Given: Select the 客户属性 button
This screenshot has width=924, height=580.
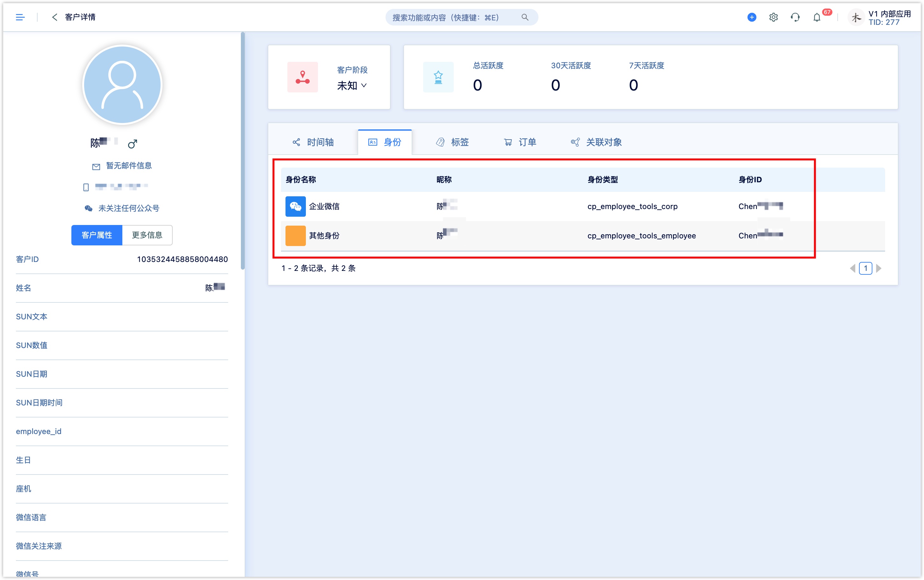Looking at the screenshot, I should 97,235.
